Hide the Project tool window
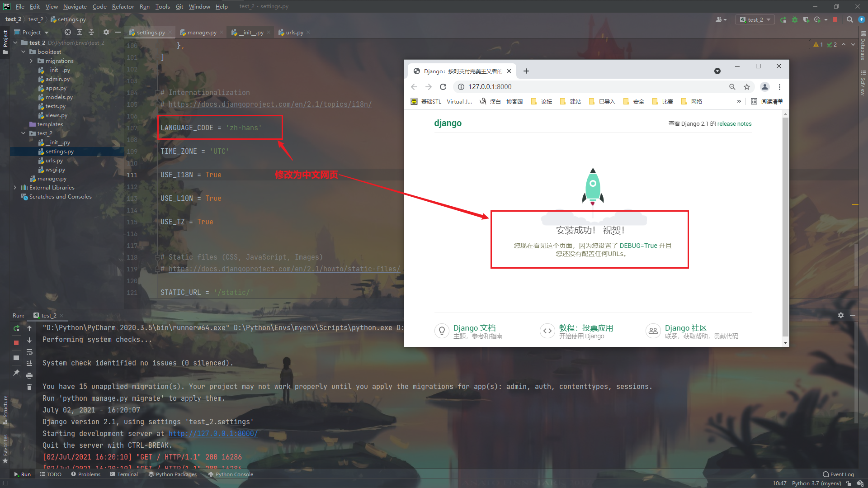Screen dimensions: 868x488 click(x=118, y=32)
